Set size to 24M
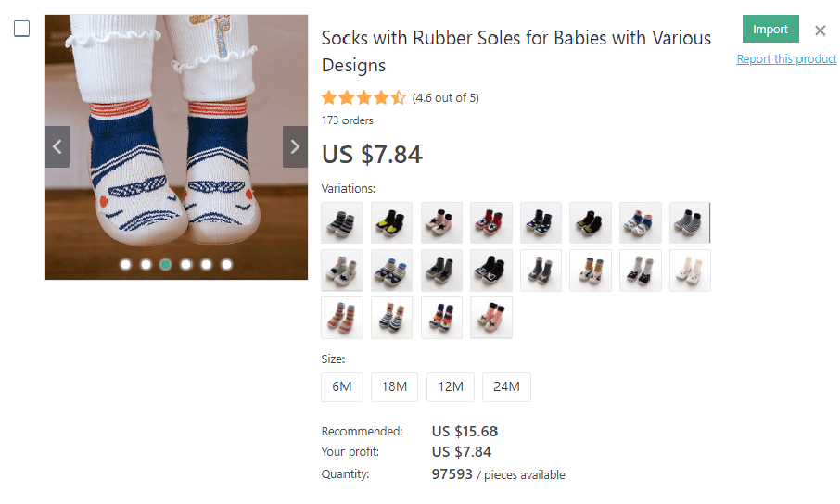 (506, 386)
